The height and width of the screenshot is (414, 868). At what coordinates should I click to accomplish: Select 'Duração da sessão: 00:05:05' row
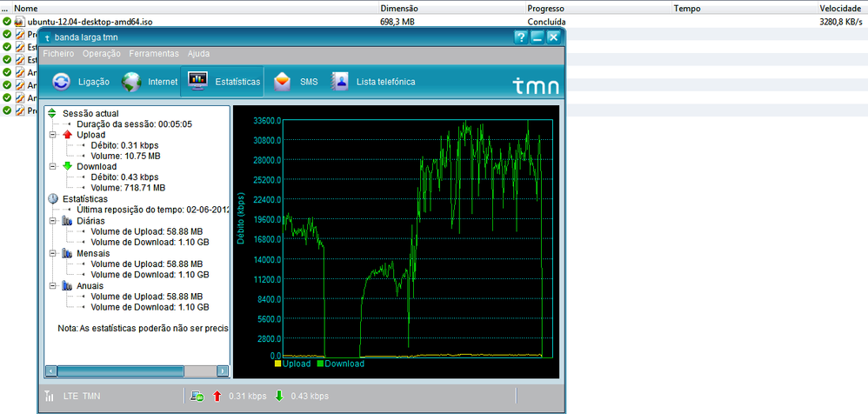135,124
